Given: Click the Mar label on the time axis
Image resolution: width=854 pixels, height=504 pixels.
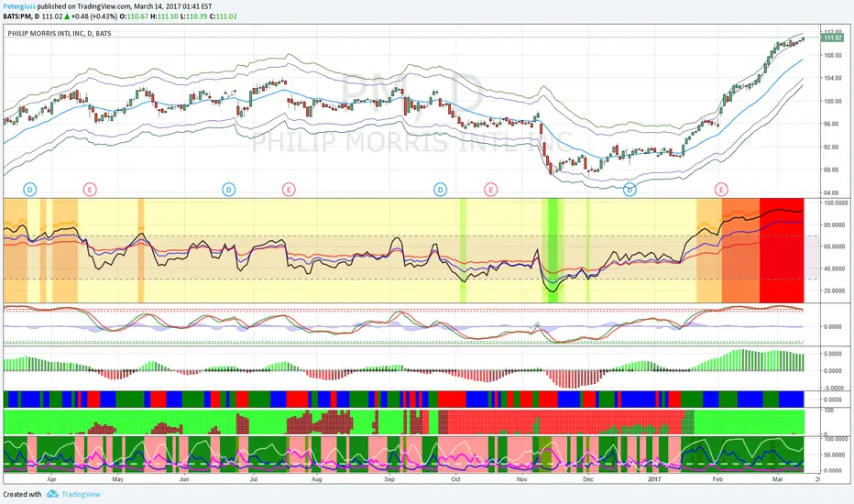Looking at the screenshot, I should click(778, 479).
